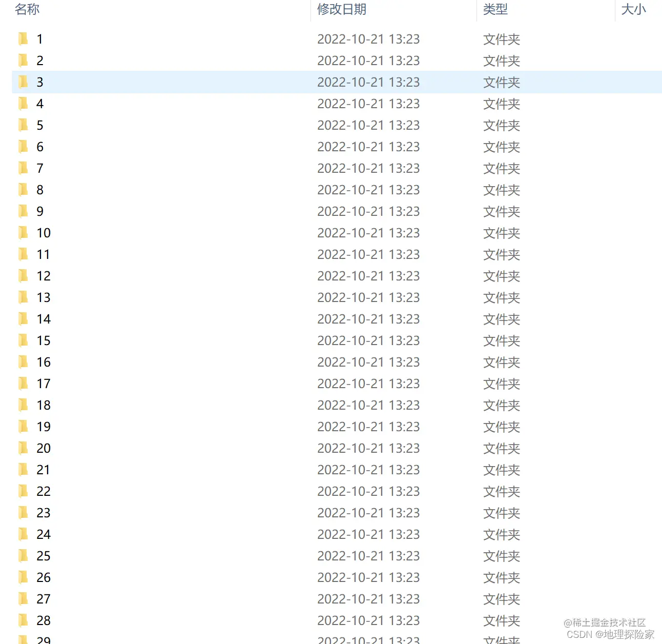Viewport: 662px width, 644px height.
Task: Click the folder name 14
Action: click(44, 319)
